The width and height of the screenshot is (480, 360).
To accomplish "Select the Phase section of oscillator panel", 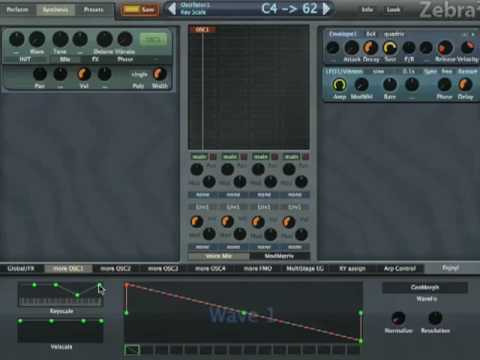I will point(125,59).
